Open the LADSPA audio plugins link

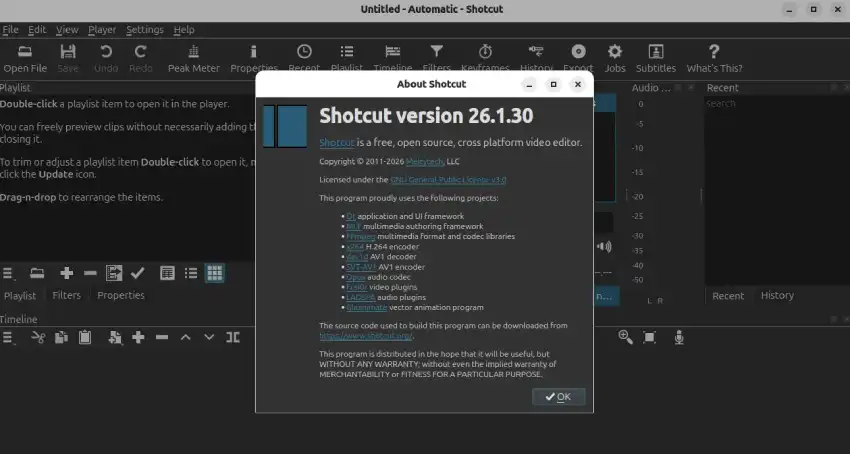[361, 297]
